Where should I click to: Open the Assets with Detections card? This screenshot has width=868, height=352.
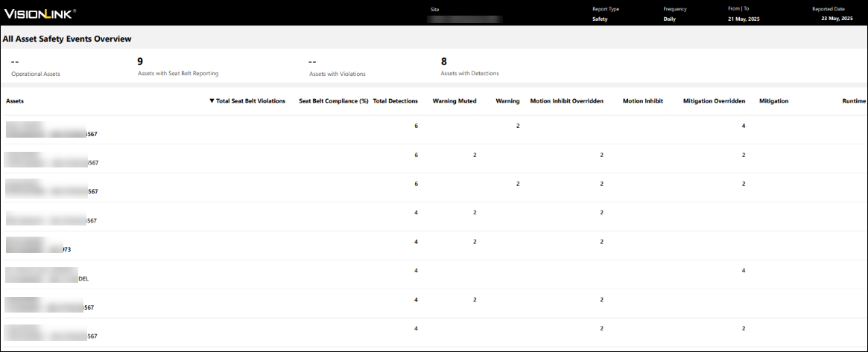point(469,67)
